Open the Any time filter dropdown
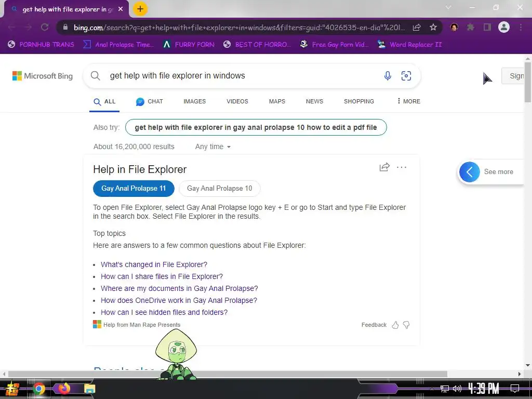Image resolution: width=532 pixels, height=399 pixels. tap(212, 147)
